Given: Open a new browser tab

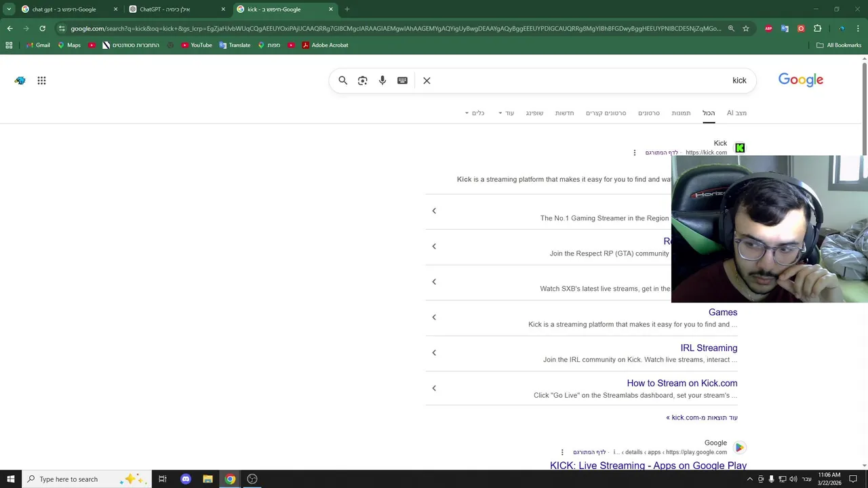Looking at the screenshot, I should pos(347,9).
